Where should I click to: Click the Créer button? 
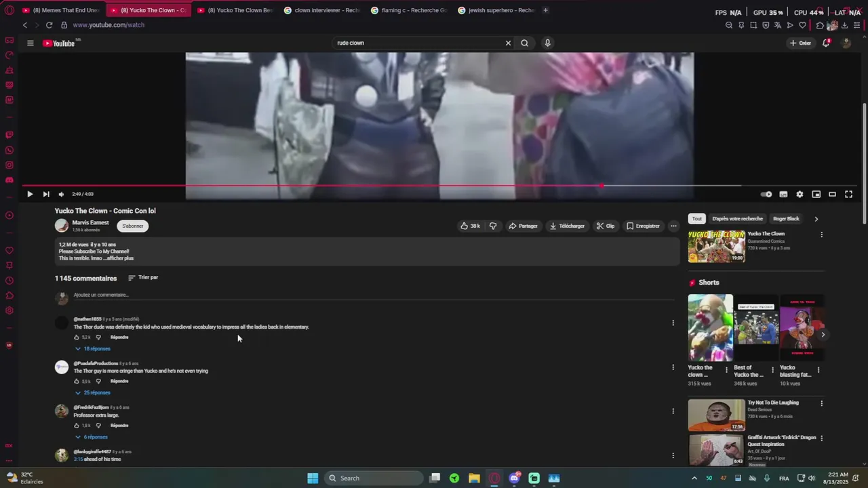800,43
